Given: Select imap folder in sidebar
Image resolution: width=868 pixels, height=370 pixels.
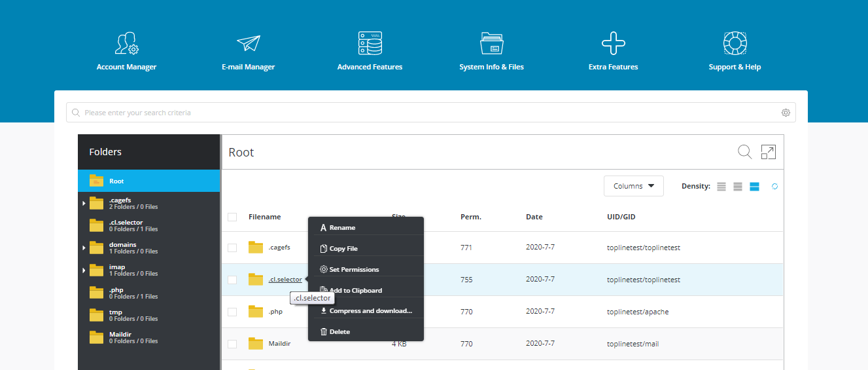Looking at the screenshot, I should point(148,270).
